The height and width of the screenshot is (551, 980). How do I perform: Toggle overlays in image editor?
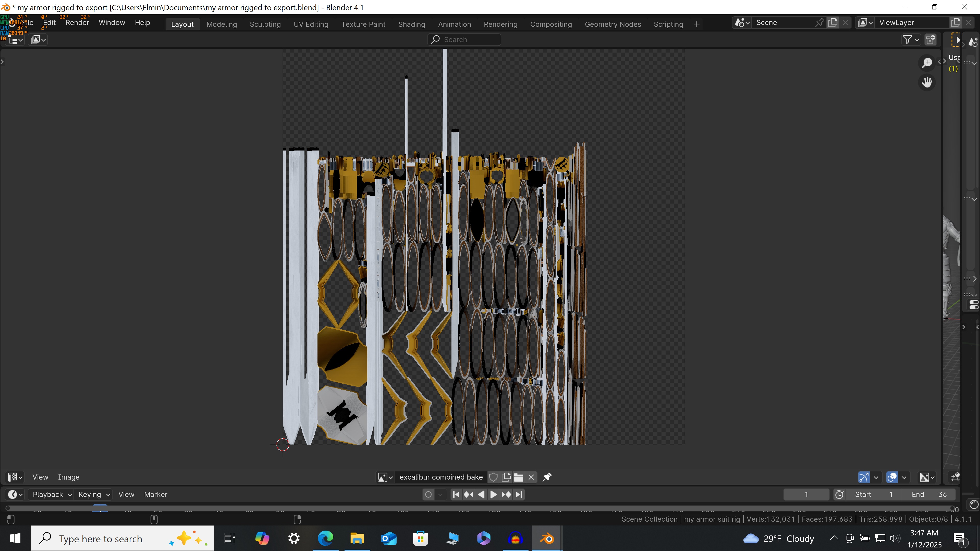pyautogui.click(x=892, y=477)
